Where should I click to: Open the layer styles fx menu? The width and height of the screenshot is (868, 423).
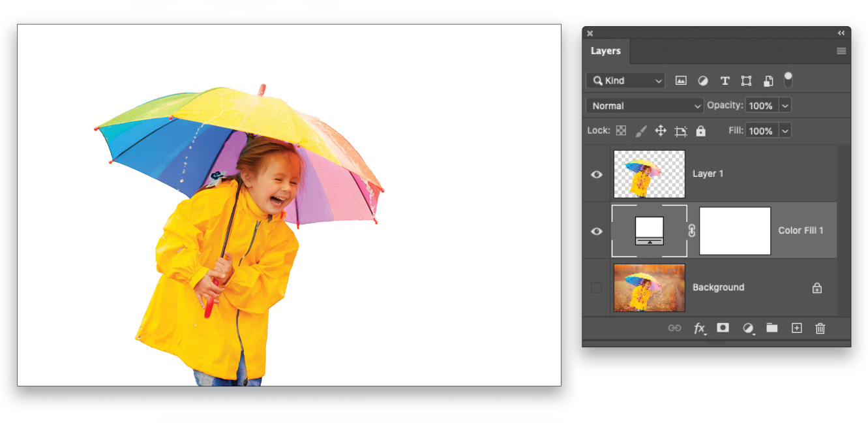699,328
